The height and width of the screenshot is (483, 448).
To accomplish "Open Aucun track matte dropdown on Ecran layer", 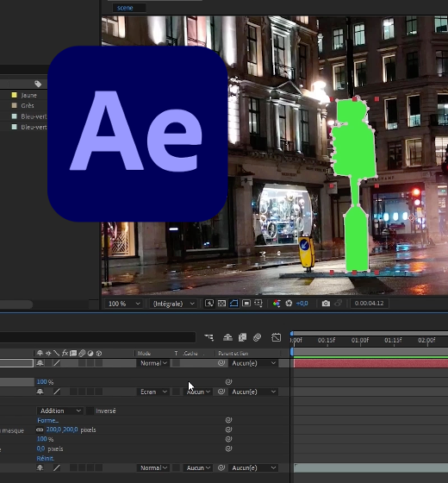I will 198,392.
